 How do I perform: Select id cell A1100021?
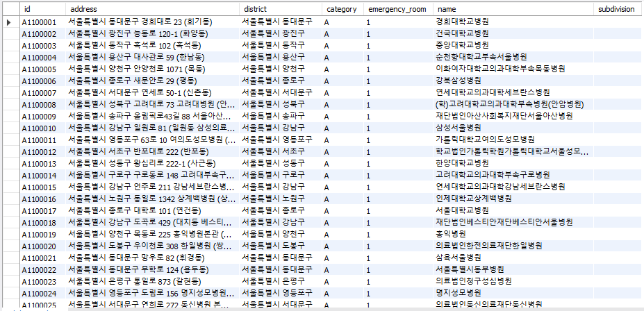pos(42,258)
